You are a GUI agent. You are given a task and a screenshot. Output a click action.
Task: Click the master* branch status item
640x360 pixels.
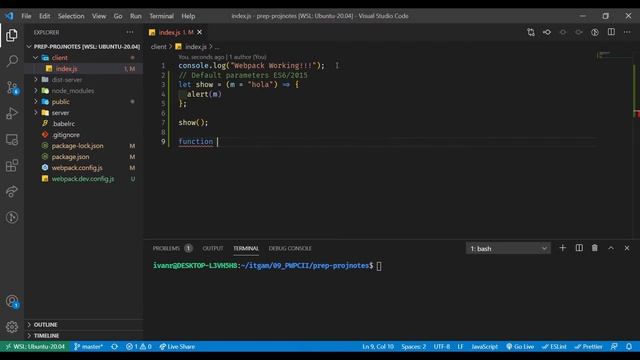pyautogui.click(x=88, y=347)
